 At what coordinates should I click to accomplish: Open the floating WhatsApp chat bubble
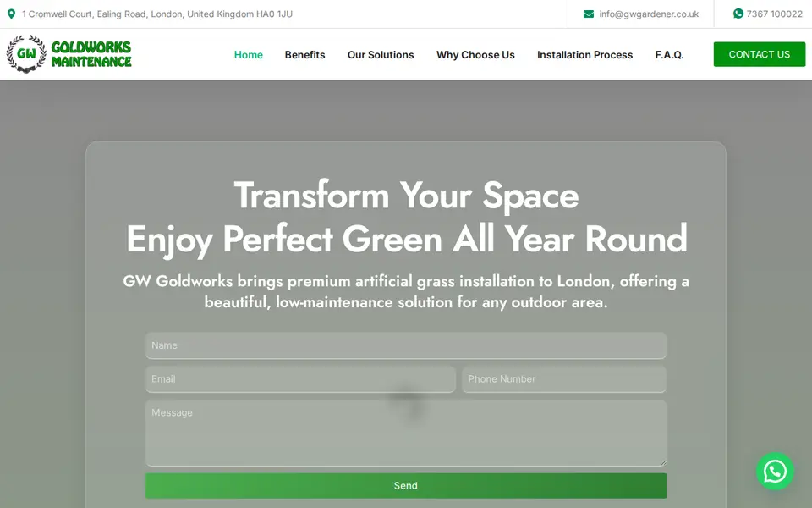coord(775,472)
